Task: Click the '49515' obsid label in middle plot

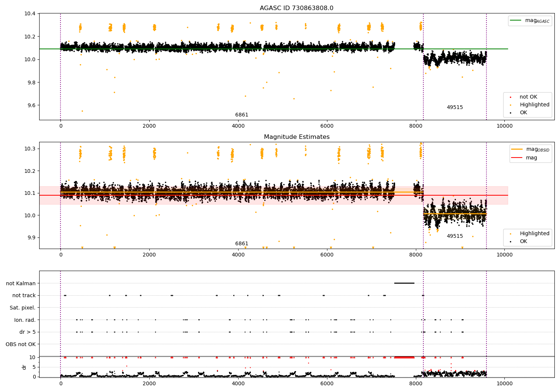Action: click(x=455, y=236)
